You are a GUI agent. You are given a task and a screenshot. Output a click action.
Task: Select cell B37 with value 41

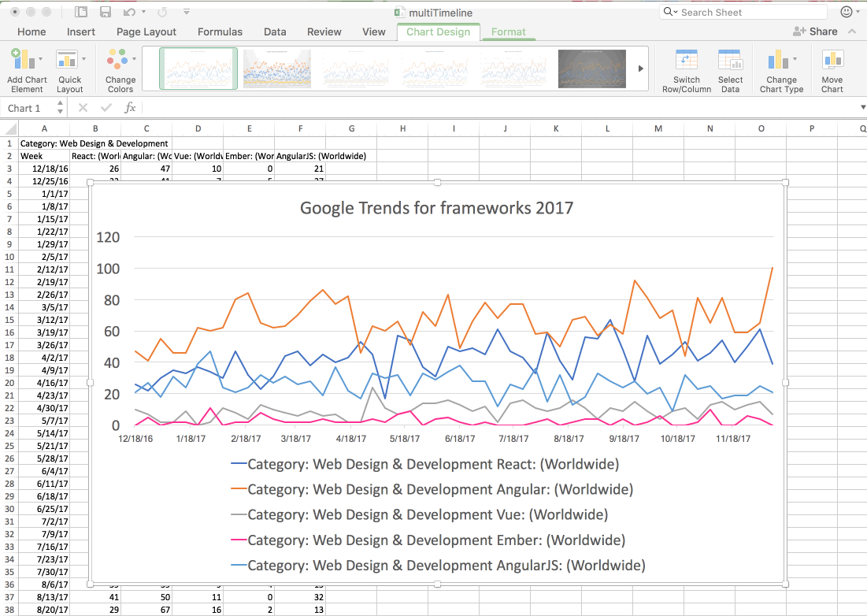(x=95, y=597)
